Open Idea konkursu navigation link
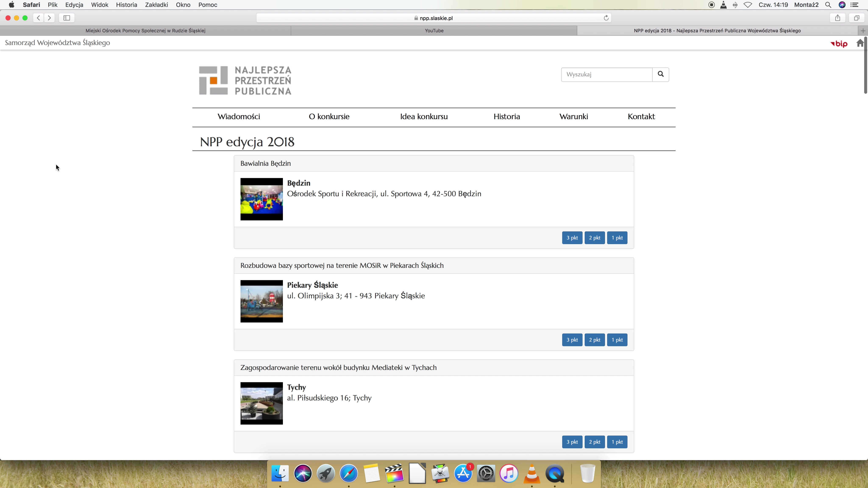 click(424, 116)
